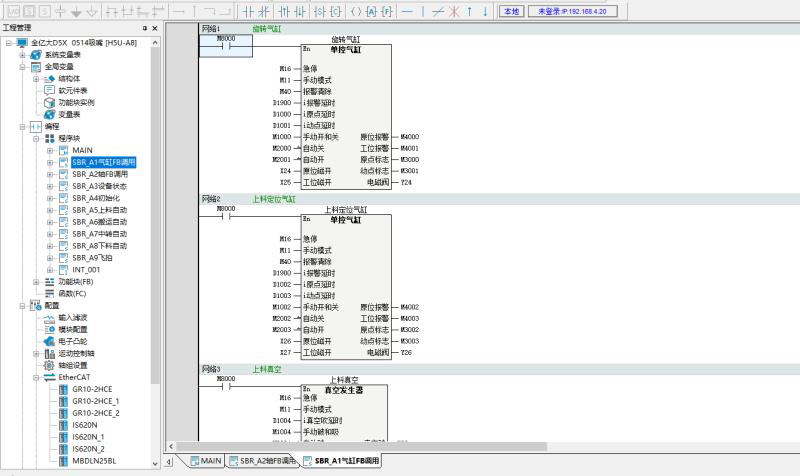Image resolution: width=800 pixels, height=476 pixels.
Task: Open the 电子凸轮 item
Action: coord(72,341)
